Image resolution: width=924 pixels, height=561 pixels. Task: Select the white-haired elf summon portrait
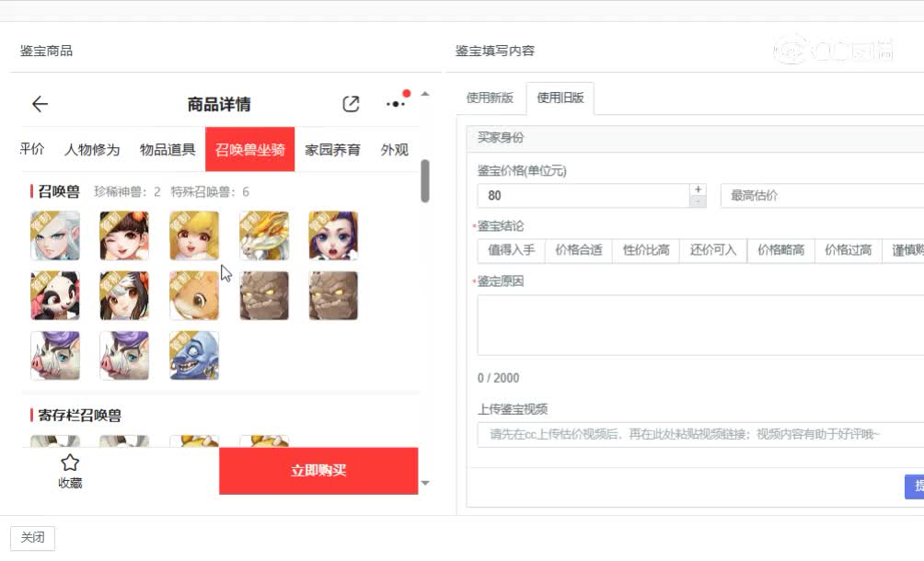[55, 236]
